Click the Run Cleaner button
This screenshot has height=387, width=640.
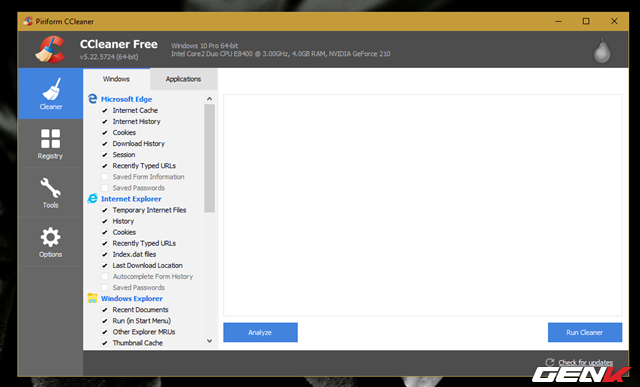pyautogui.click(x=584, y=332)
